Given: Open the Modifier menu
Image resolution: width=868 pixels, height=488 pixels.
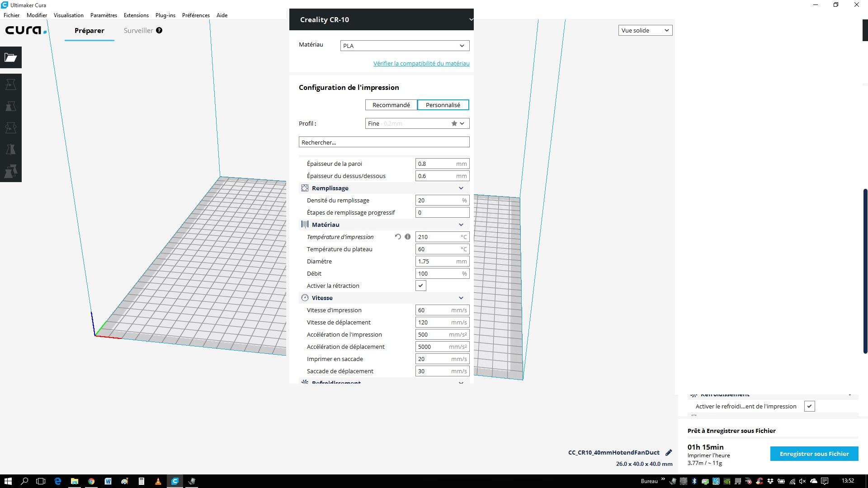Looking at the screenshot, I should (x=37, y=15).
